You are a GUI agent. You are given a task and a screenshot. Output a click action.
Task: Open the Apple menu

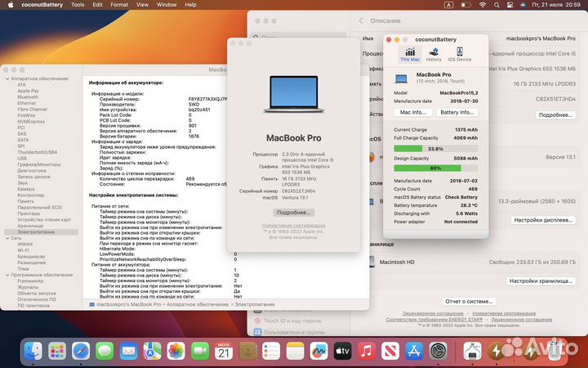click(11, 5)
